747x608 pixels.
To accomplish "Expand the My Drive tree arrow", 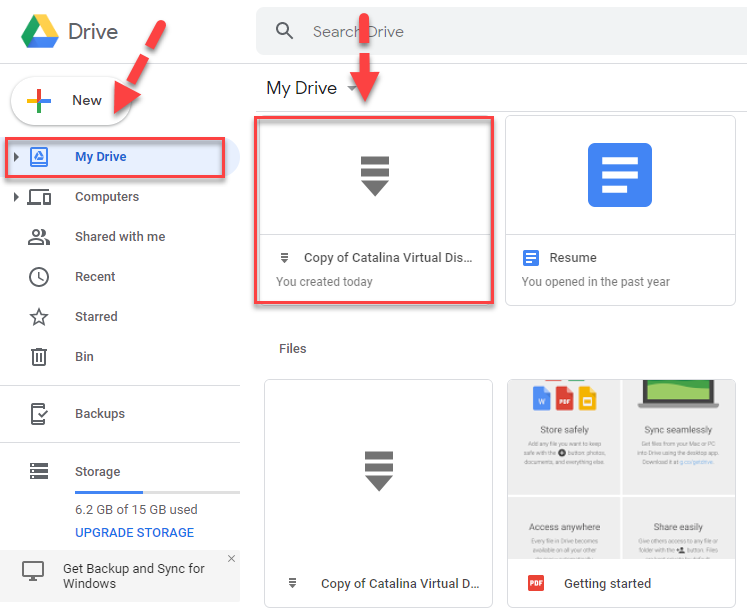I will [x=16, y=157].
